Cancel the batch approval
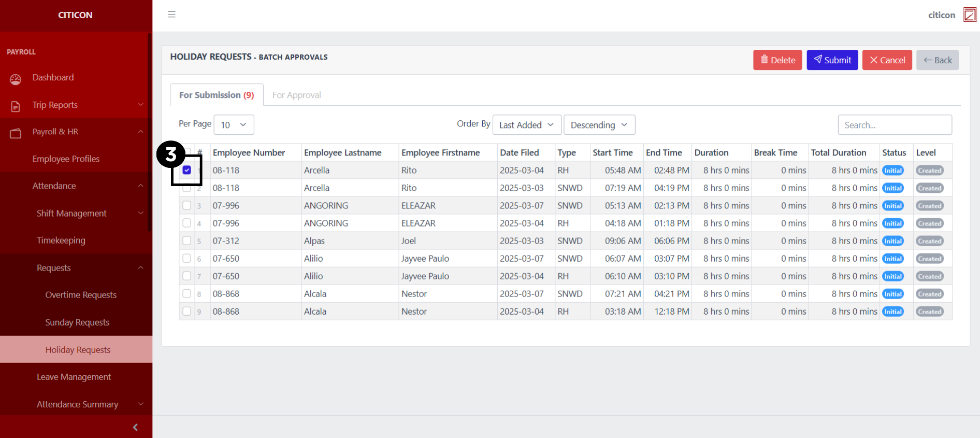Screen dimensions: 980x438 click(887, 60)
